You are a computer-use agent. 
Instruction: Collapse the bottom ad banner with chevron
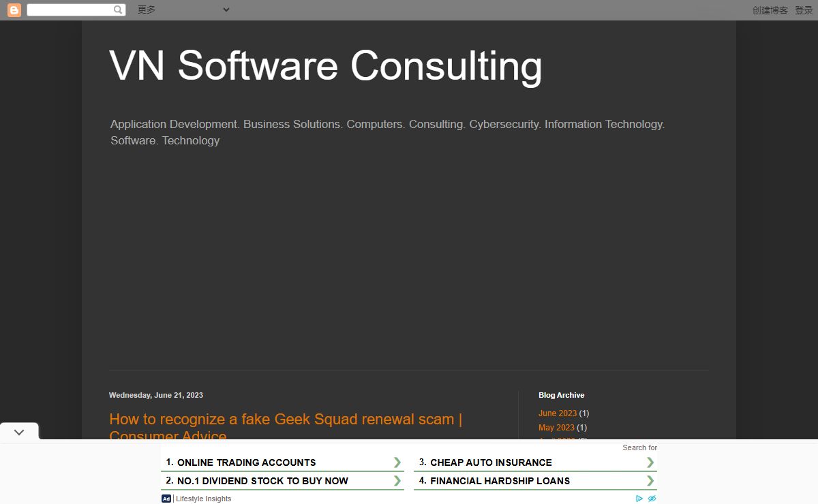(19, 432)
